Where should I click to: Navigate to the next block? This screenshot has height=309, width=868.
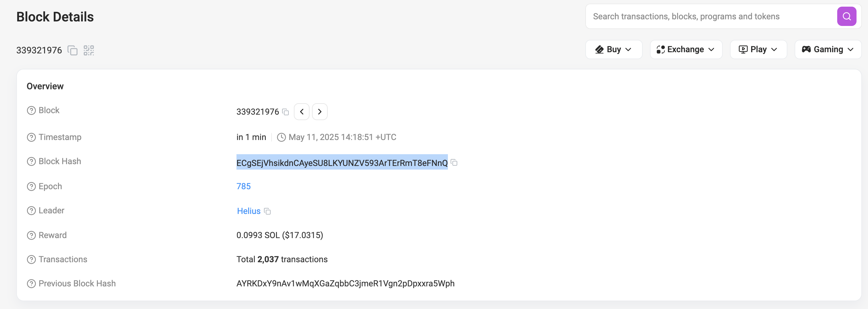[x=320, y=111]
